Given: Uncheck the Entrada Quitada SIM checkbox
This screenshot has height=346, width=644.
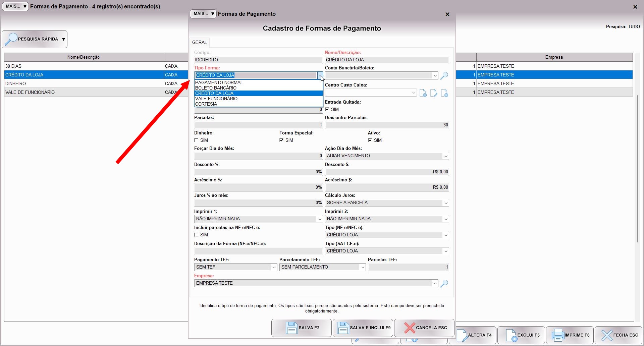Looking at the screenshot, I should pyautogui.click(x=327, y=110).
